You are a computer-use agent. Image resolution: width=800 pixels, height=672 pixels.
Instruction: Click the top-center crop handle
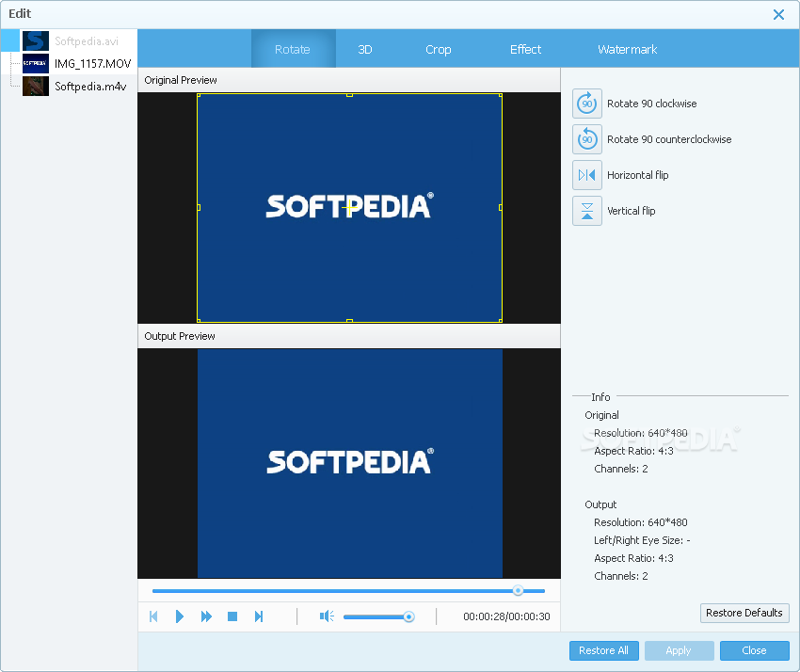pyautogui.click(x=349, y=95)
